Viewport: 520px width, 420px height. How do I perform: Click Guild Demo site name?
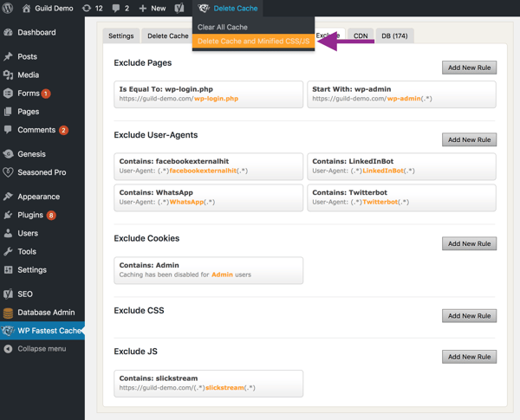click(54, 9)
